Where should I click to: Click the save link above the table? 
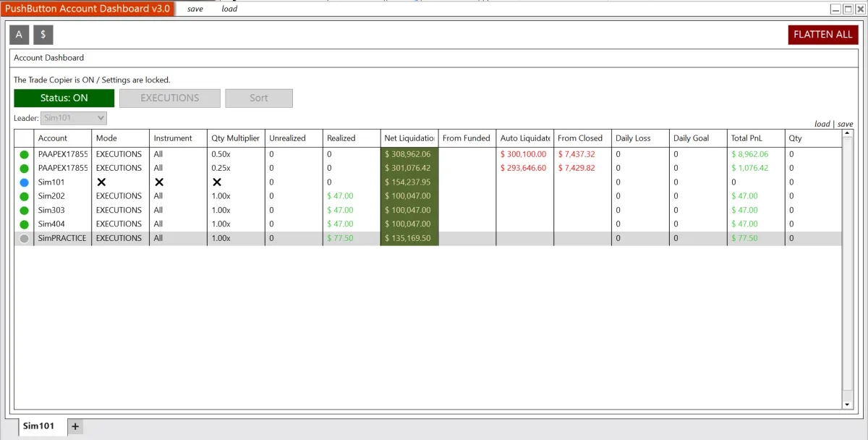(x=845, y=124)
